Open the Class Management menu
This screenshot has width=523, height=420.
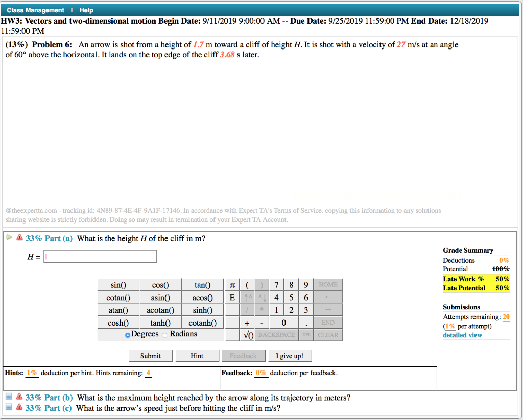34,10
